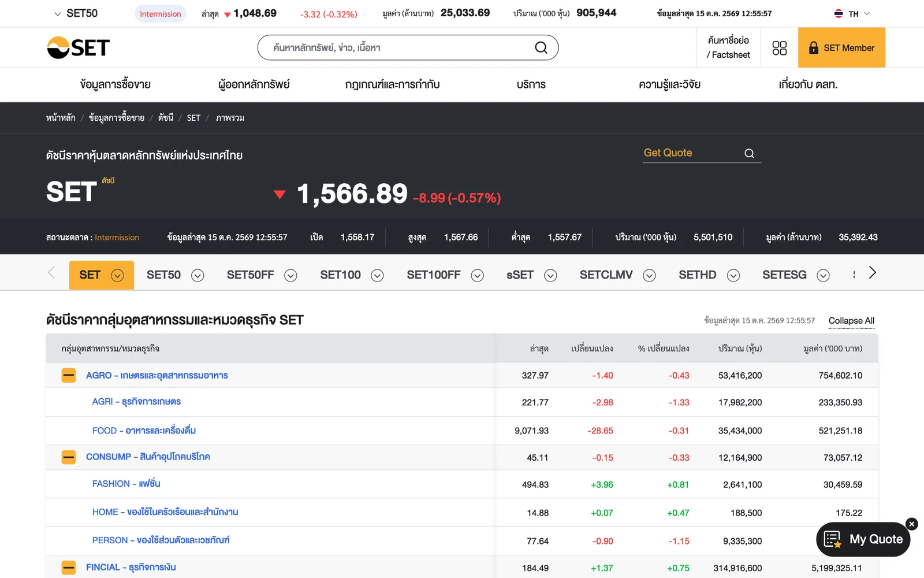Switch to the SETHD index tab
This screenshot has height=578, width=924.
pyautogui.click(x=697, y=275)
